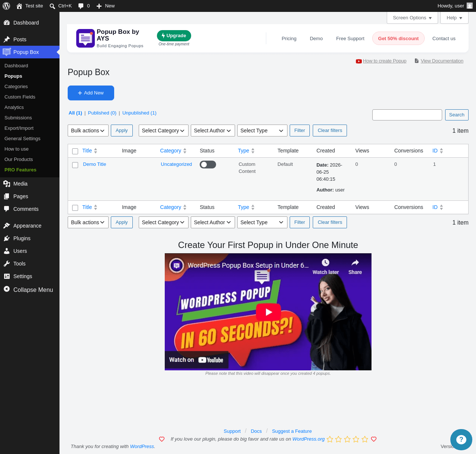Open the comments bubble in admin bar
The height and width of the screenshot is (454, 476).
(x=81, y=6)
